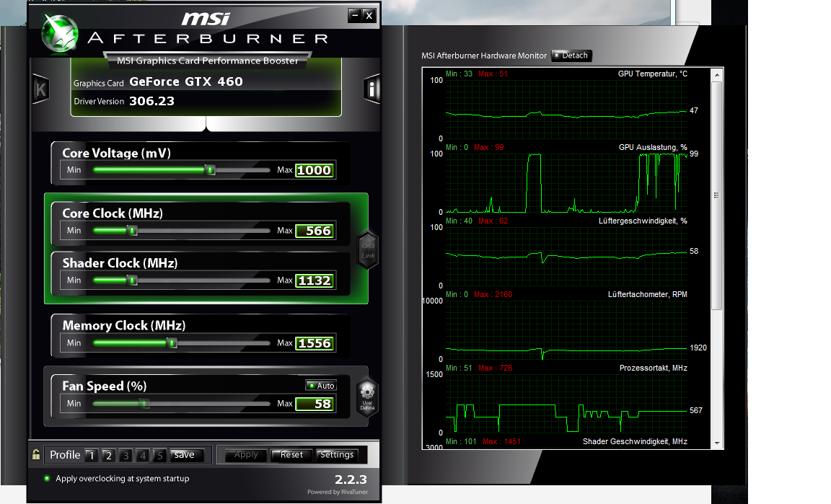Edit the Fan Speed value 58
831x504 pixels.
tap(315, 404)
